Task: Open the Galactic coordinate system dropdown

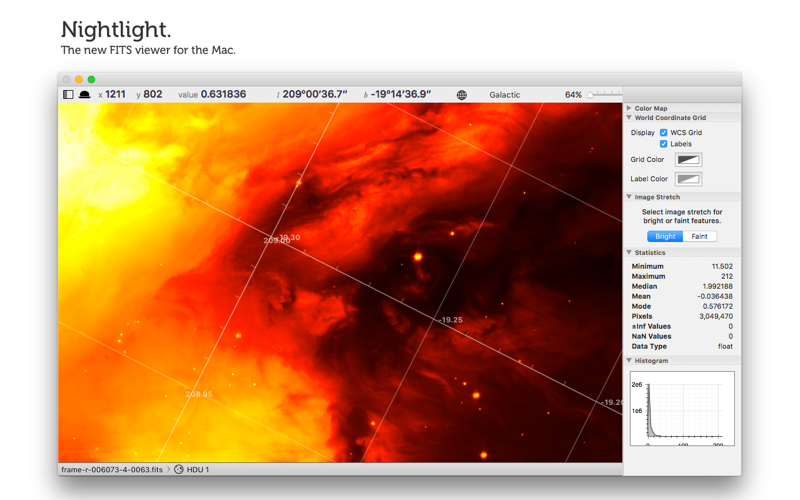Action: (x=505, y=95)
